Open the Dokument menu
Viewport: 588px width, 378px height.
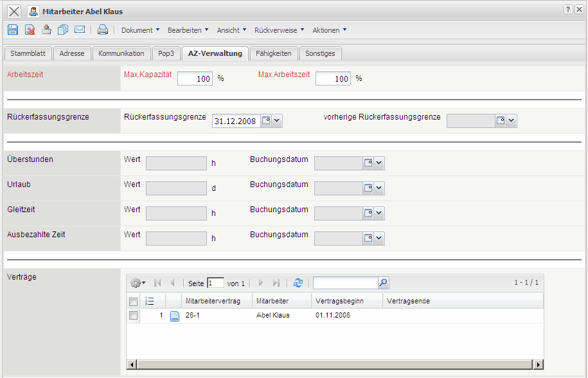click(x=139, y=30)
